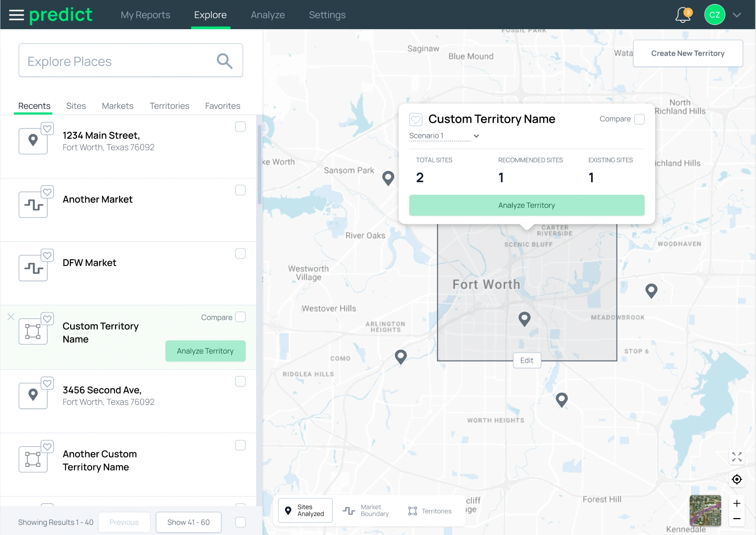Screen dimensions: 756x535
Task: Click the map pin above Worth Heights
Action: 561,400
